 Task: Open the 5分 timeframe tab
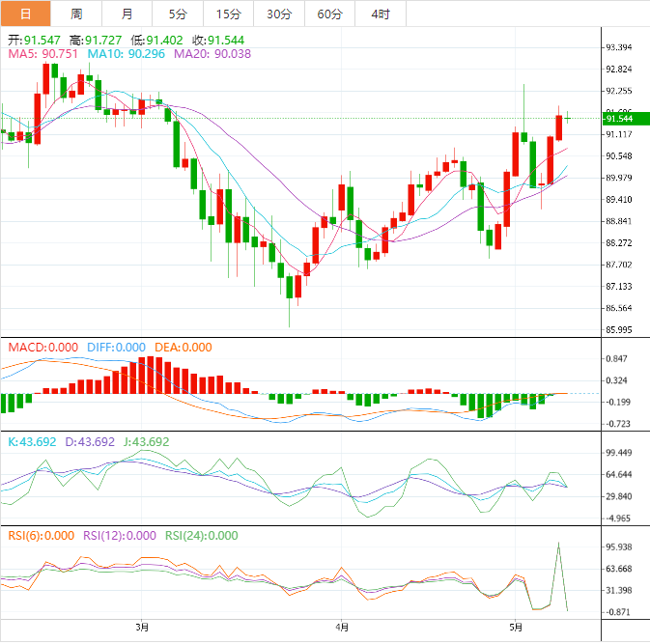click(178, 14)
